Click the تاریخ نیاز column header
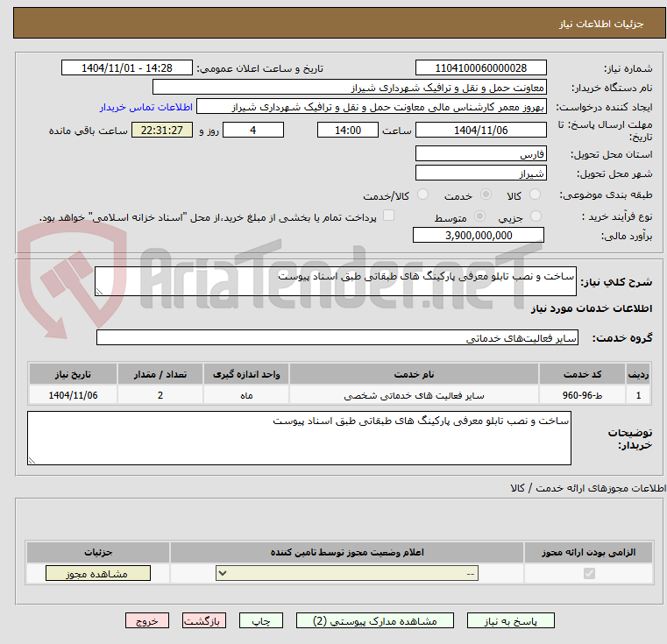The width and height of the screenshot is (667, 644). (x=73, y=374)
